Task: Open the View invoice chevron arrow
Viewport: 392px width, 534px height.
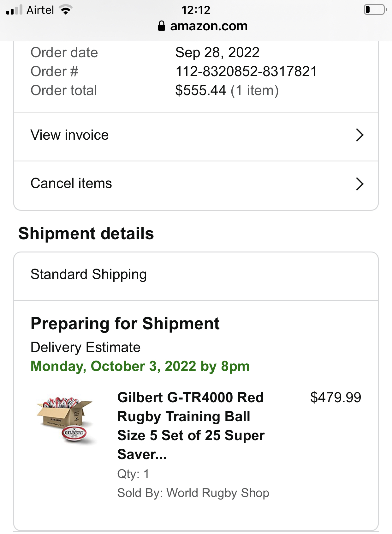Action: (359, 135)
